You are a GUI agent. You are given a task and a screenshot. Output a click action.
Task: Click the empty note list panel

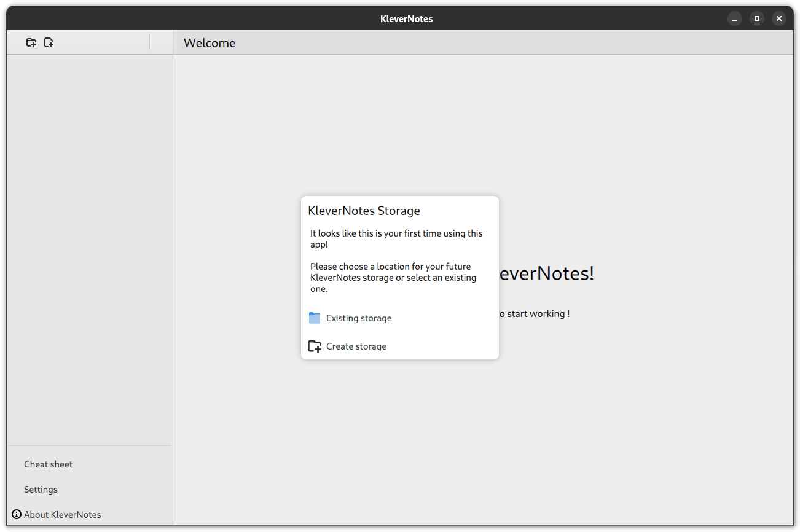coord(90,246)
